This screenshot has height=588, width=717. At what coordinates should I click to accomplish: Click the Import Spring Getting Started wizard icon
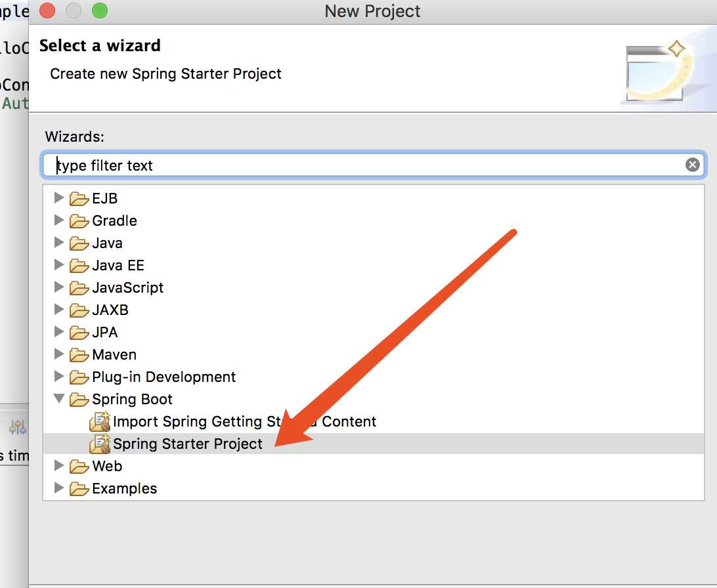[x=100, y=421]
